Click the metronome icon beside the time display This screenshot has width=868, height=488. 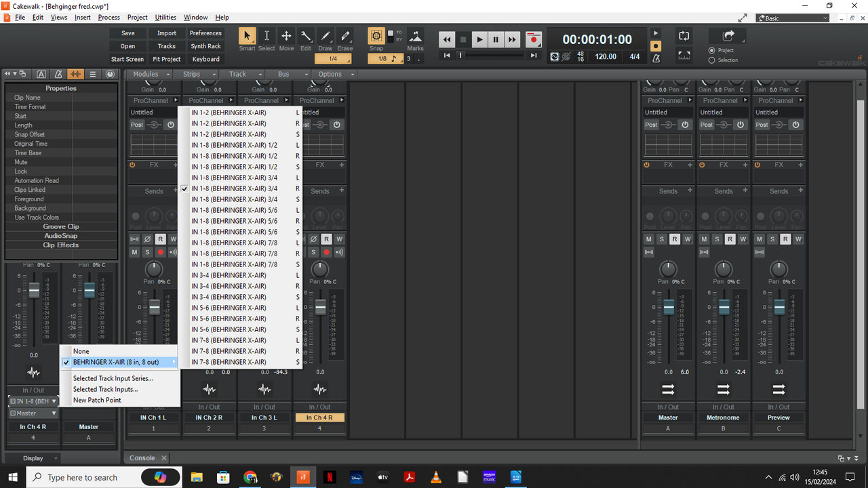pyautogui.click(x=656, y=59)
